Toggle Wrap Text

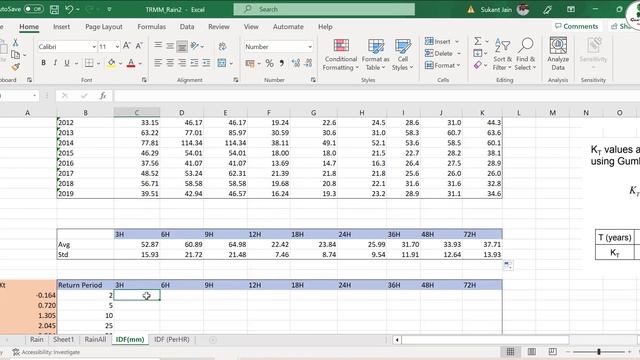point(222,46)
